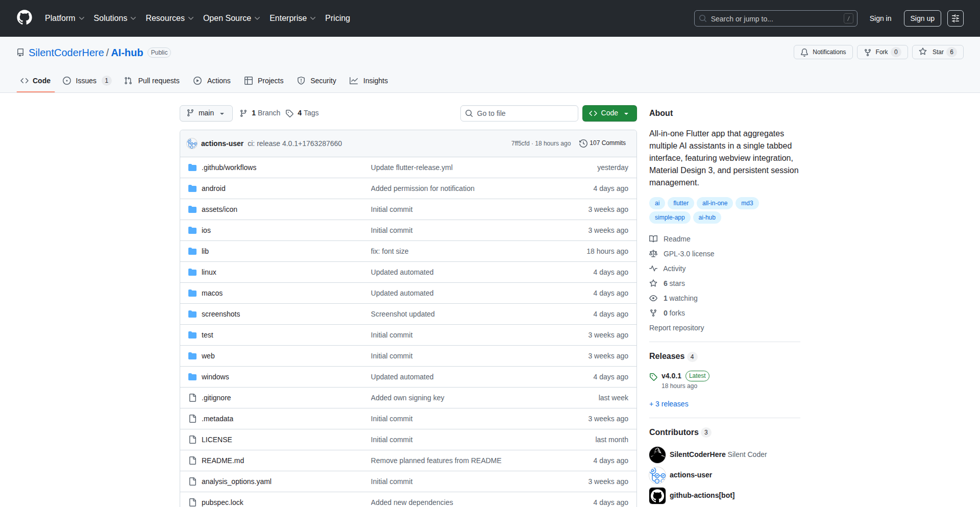Expand the Open Source menu
This screenshot has height=507, width=980.
[x=231, y=18]
